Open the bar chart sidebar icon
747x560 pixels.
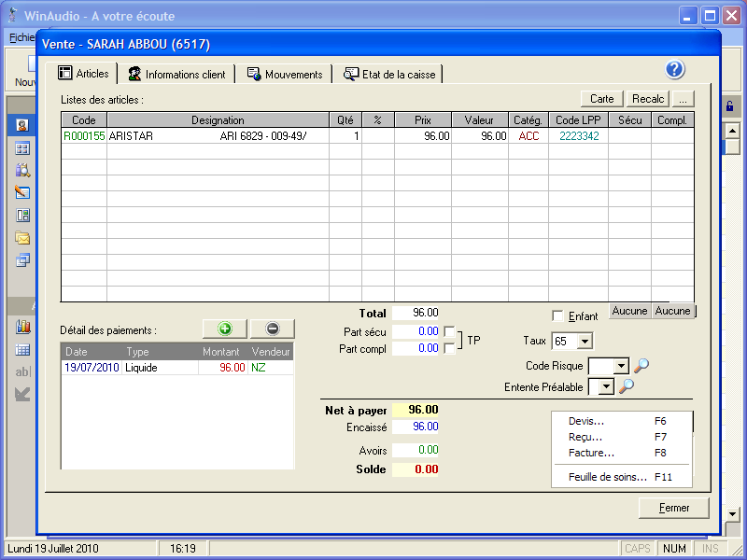point(22,328)
